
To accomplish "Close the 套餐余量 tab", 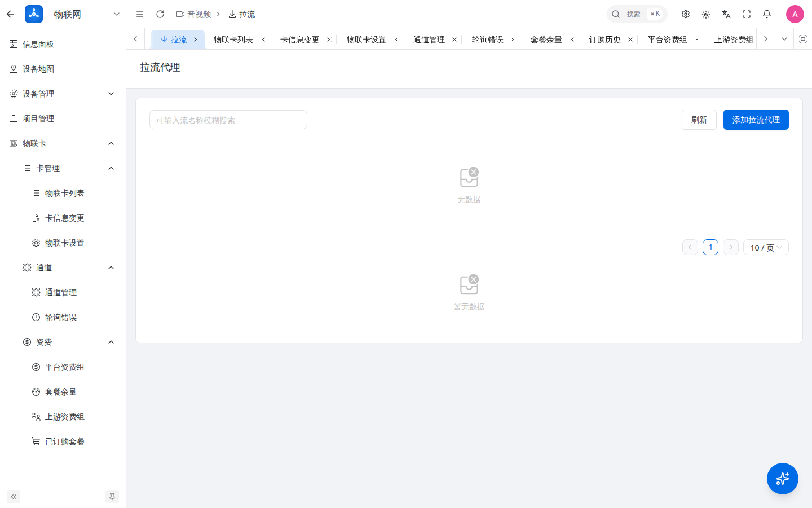I will [x=572, y=40].
